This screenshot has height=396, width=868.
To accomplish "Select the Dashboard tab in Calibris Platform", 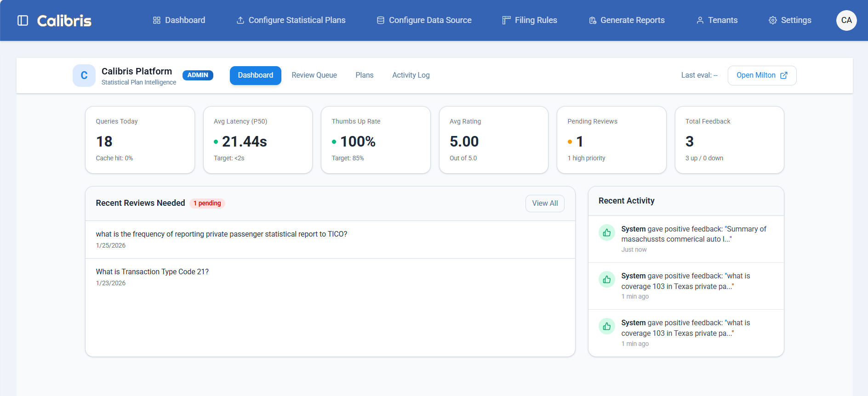I will pos(256,75).
